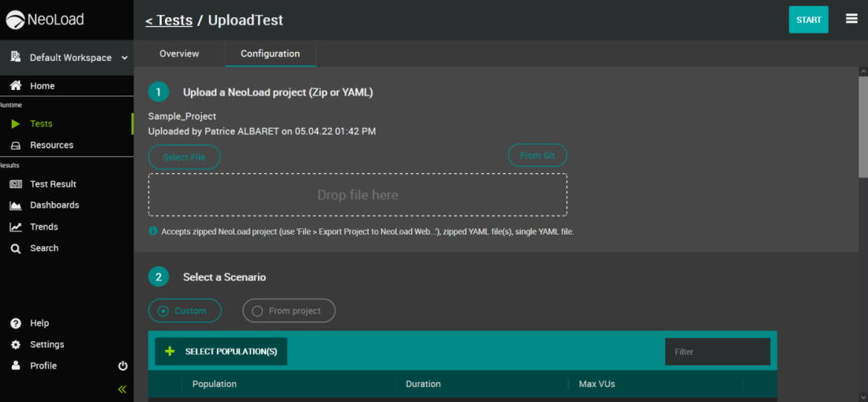Image resolution: width=868 pixels, height=402 pixels.
Task: Select the From project radio option
Action: click(x=257, y=311)
